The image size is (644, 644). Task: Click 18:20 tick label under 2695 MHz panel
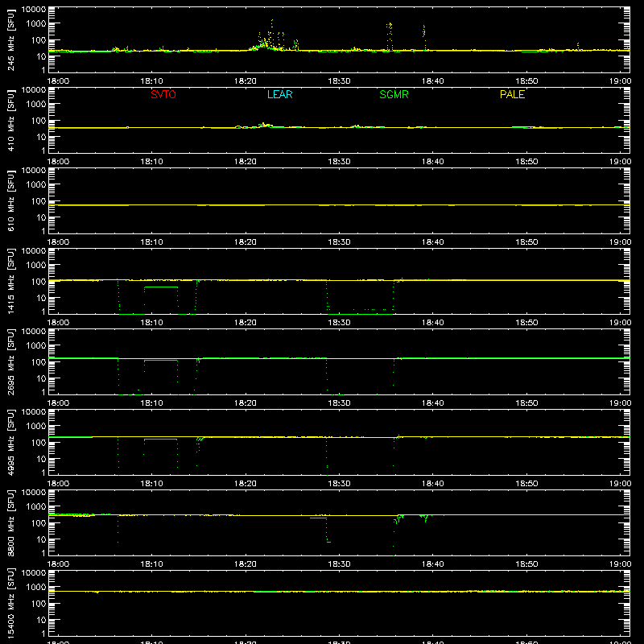click(246, 403)
